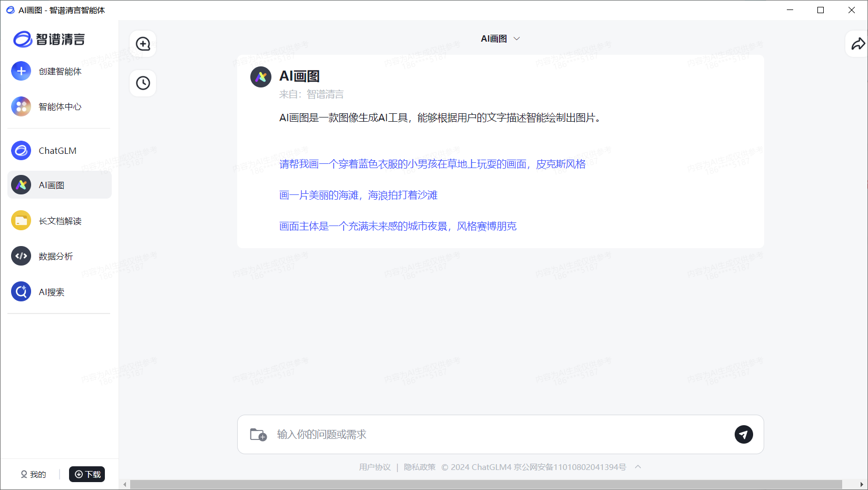Image resolution: width=868 pixels, height=490 pixels.
Task: Select 创建智能体 in sidebar
Action: pos(60,71)
